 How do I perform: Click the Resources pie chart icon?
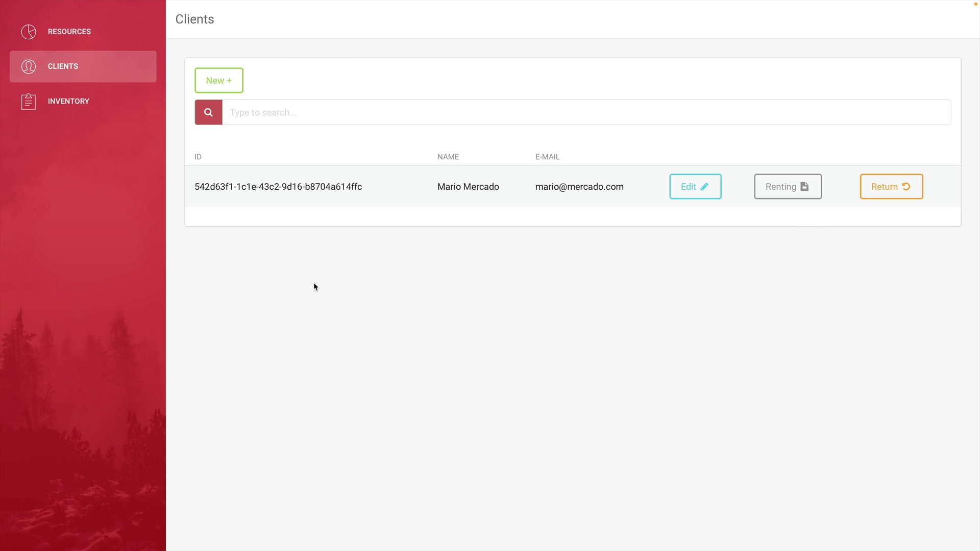(x=29, y=32)
